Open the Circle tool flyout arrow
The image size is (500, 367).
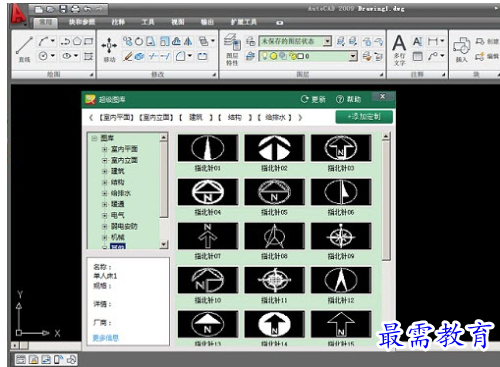coord(53,56)
